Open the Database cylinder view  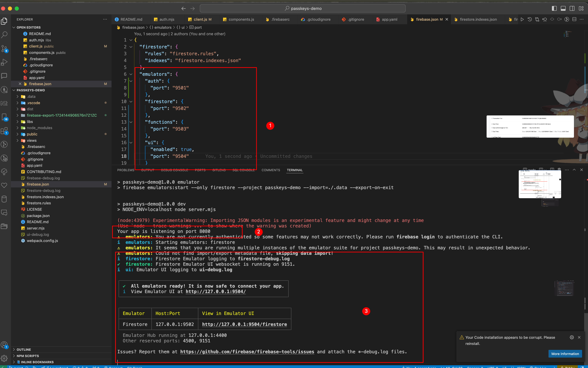(x=4, y=199)
